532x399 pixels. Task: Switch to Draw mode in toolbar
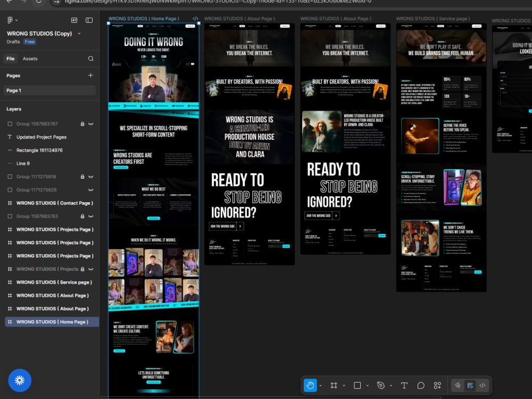(x=458, y=385)
